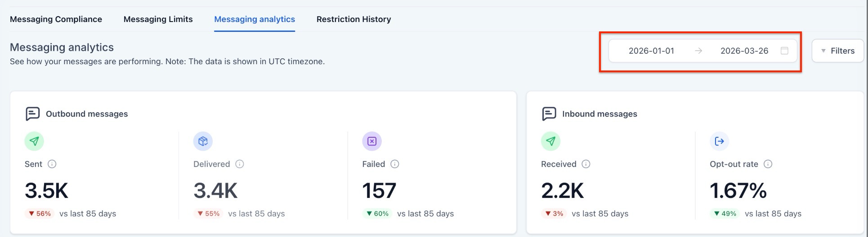The width and height of the screenshot is (868, 237).
Task: Open the Restriction History tab
Action: tap(354, 19)
